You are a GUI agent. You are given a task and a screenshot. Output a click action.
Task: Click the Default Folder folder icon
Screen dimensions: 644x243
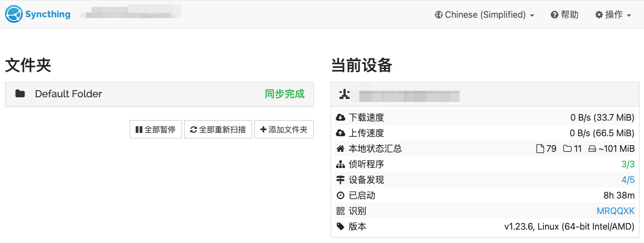pos(21,94)
